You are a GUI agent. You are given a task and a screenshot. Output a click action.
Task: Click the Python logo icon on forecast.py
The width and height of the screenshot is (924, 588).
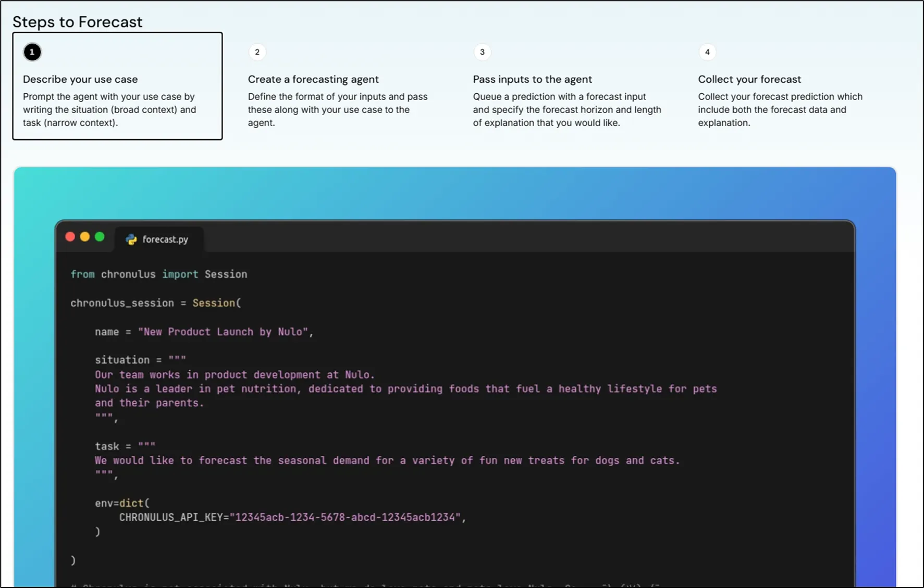click(x=131, y=239)
